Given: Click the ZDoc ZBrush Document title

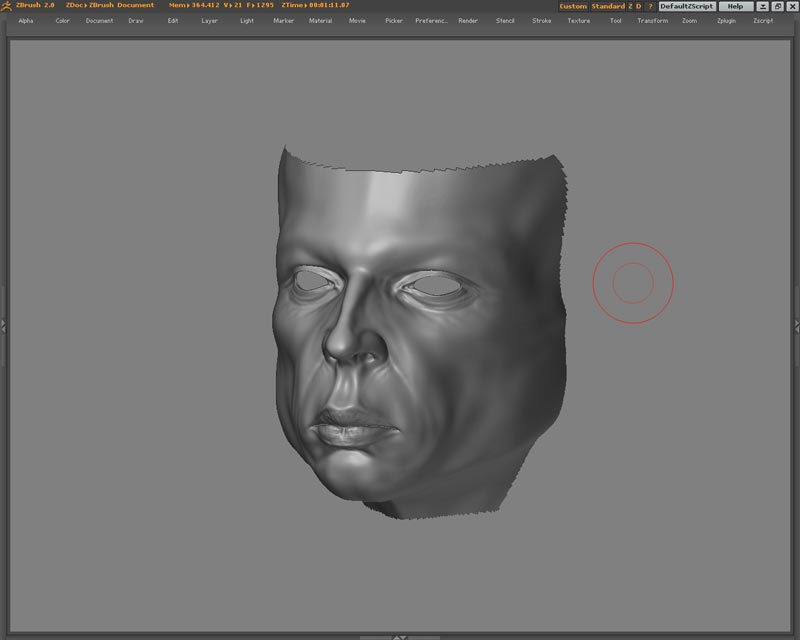Looking at the screenshot, I should click(x=110, y=5).
